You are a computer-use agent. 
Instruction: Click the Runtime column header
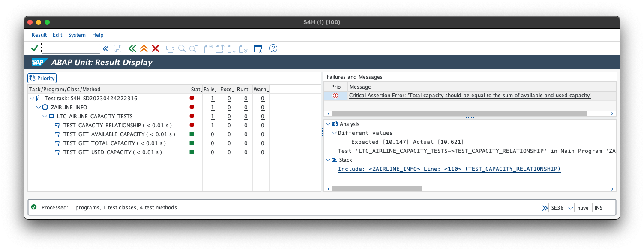(244, 90)
